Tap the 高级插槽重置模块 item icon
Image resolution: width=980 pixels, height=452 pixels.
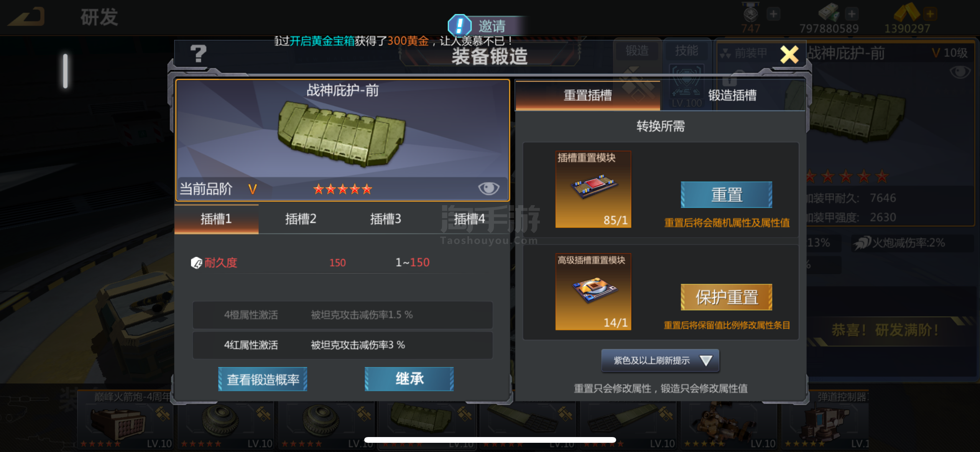tap(593, 292)
